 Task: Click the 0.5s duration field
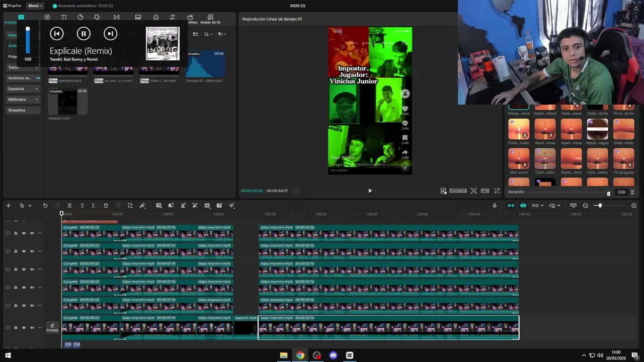pos(622,192)
